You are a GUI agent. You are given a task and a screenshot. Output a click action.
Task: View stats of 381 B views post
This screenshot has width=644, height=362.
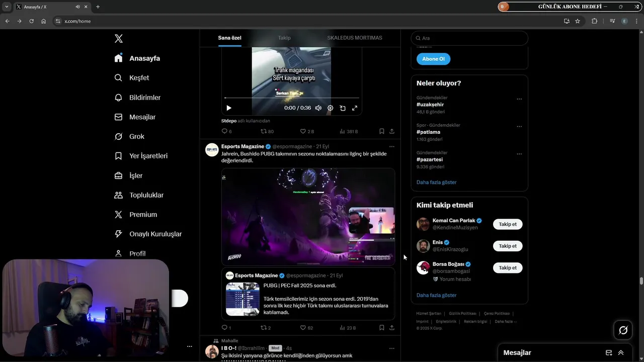click(x=348, y=131)
